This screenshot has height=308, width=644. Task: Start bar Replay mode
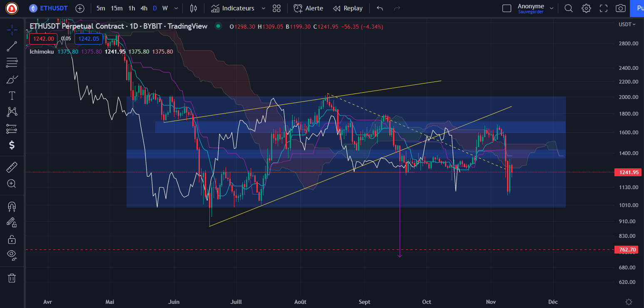(x=348, y=8)
